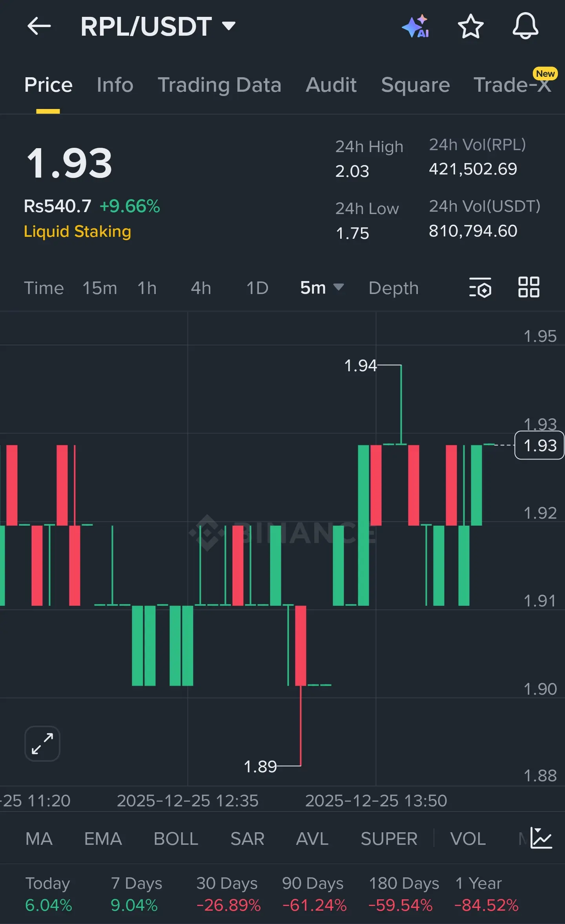Toggle the SAR indicator
565x924 pixels.
pyautogui.click(x=247, y=839)
